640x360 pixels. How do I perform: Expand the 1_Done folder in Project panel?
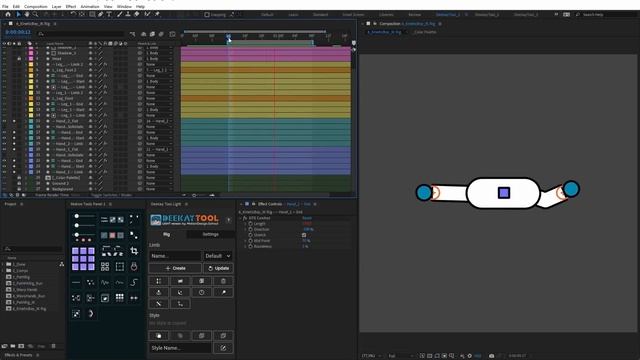coord(3,264)
